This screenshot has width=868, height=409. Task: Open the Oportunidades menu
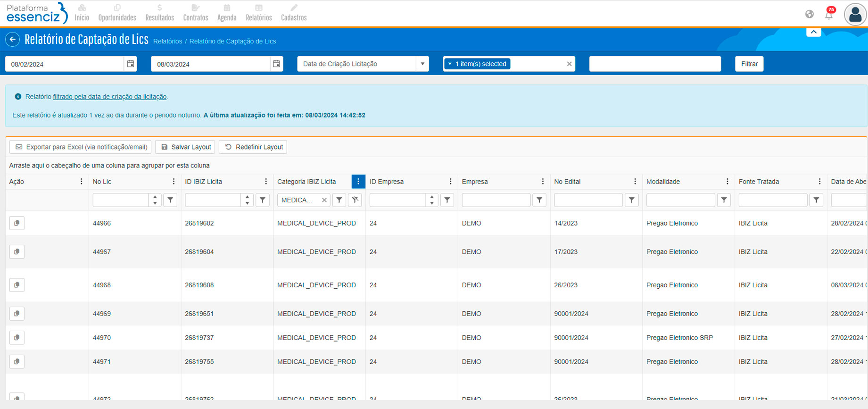pos(117,13)
